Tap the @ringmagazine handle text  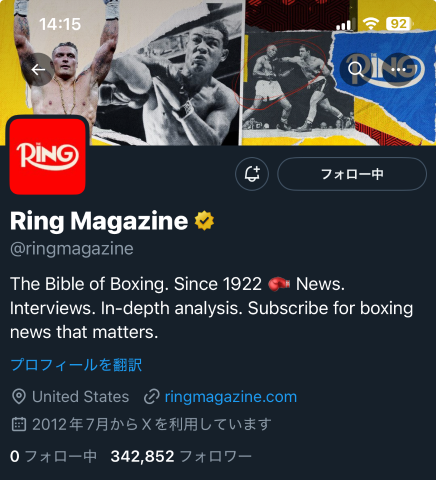(x=72, y=249)
